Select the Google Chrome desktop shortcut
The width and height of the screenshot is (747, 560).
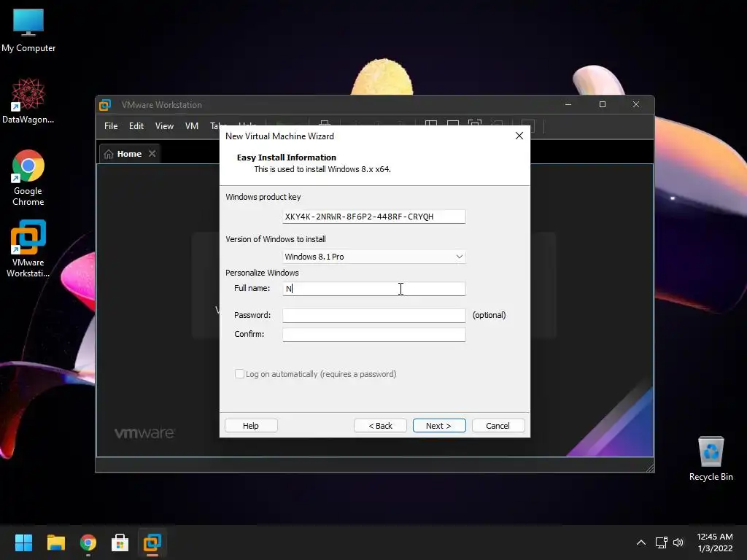coord(28,178)
